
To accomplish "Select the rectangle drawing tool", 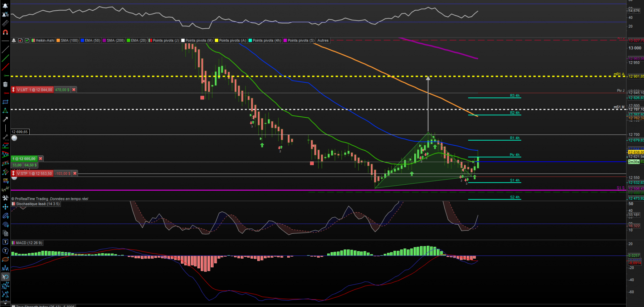I will (5, 102).
